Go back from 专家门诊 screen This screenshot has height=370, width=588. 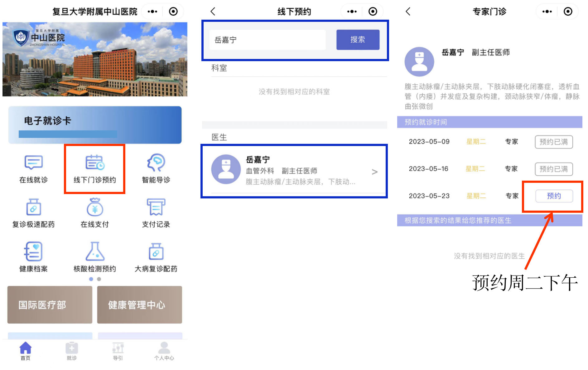[x=408, y=12]
